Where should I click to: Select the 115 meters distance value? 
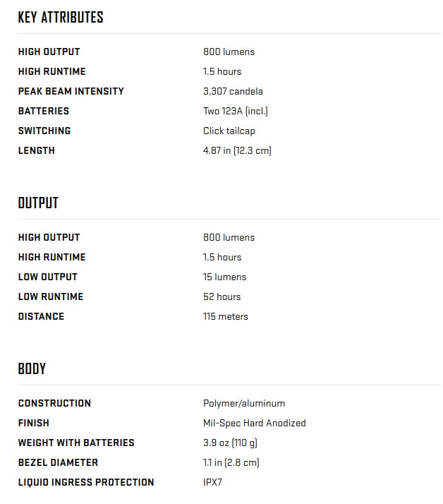pos(226,317)
